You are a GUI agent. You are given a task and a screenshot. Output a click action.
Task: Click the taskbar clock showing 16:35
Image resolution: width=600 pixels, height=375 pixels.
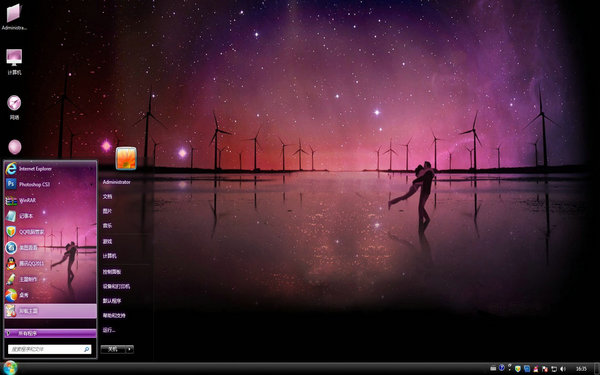(581, 369)
